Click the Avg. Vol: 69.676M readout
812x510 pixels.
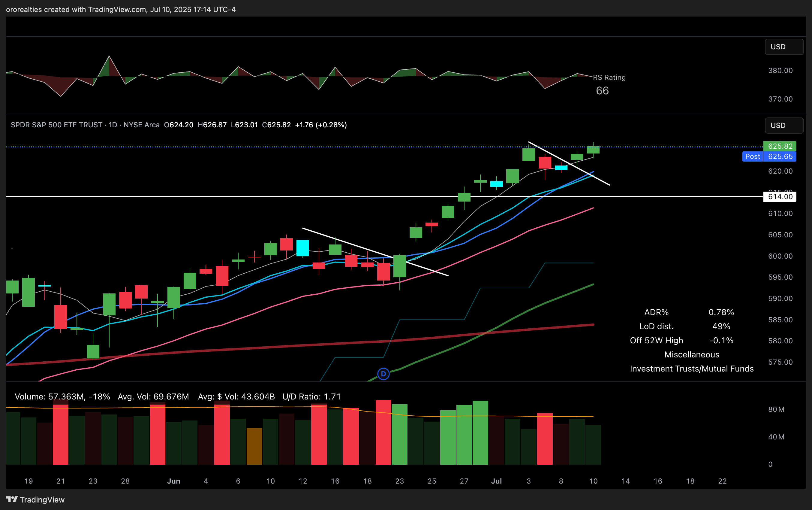pyautogui.click(x=153, y=396)
